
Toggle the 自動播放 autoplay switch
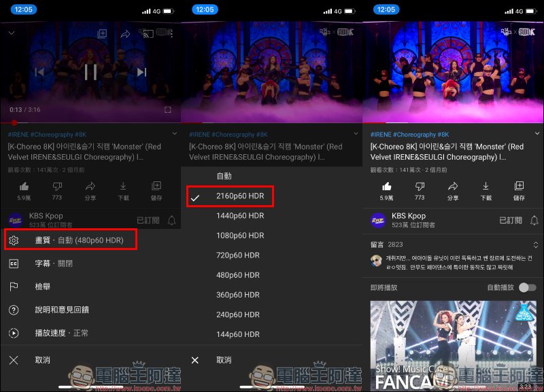[527, 287]
